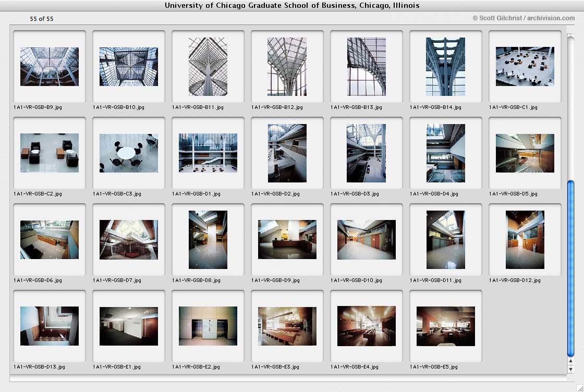
Task: Click filename label 1A1-VR-GSB-D3.jpg
Action: point(355,194)
